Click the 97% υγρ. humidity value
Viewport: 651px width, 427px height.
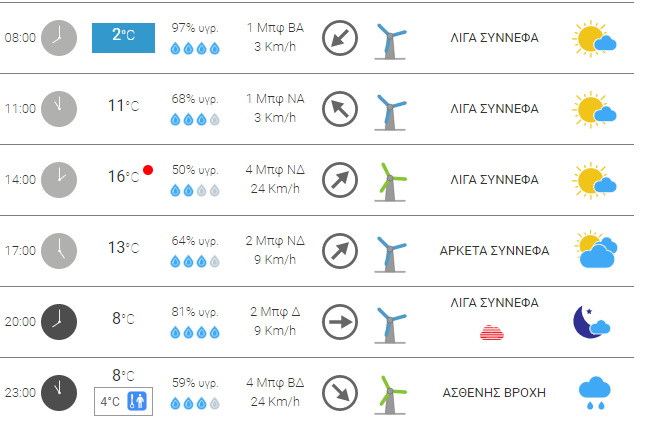click(x=195, y=27)
